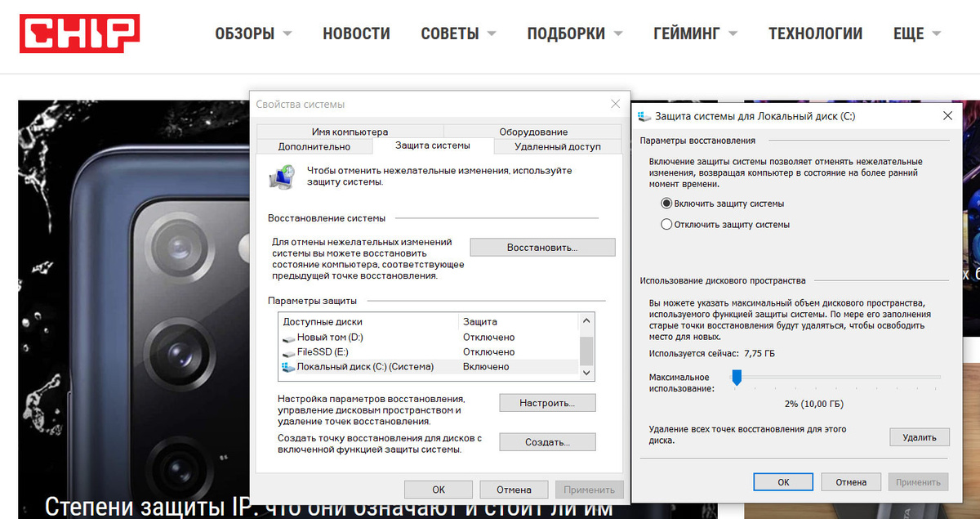Expand the СОВЕТЫ menu arrow
This screenshot has height=519, width=980.
pyautogui.click(x=492, y=34)
